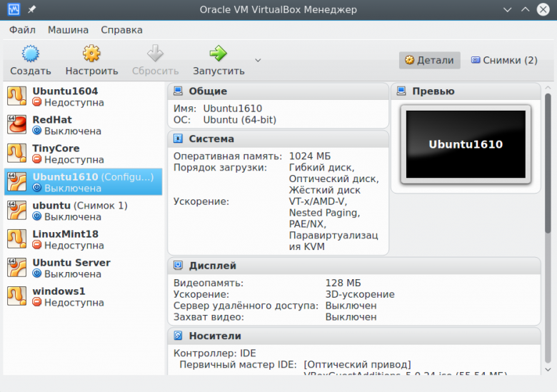Select the Ubuntu1604 virtual machine
Screen dimensions: 557x392
point(83,96)
